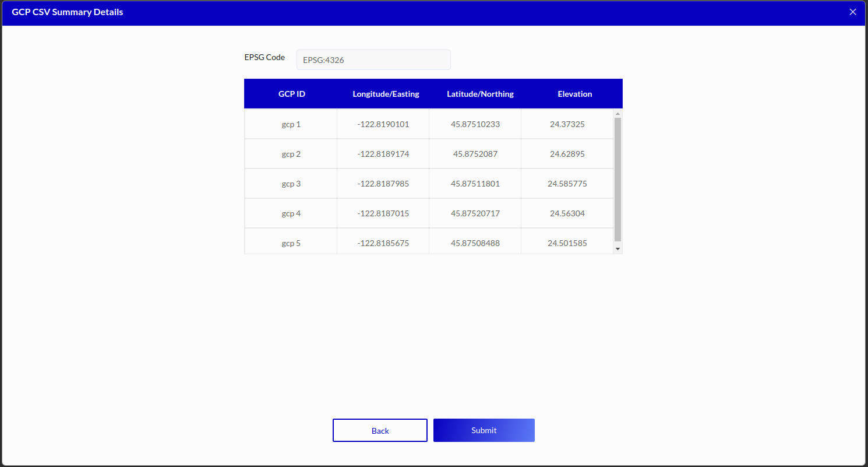Click longitude value -122.8185675
The width and height of the screenshot is (868, 467).
click(x=383, y=243)
